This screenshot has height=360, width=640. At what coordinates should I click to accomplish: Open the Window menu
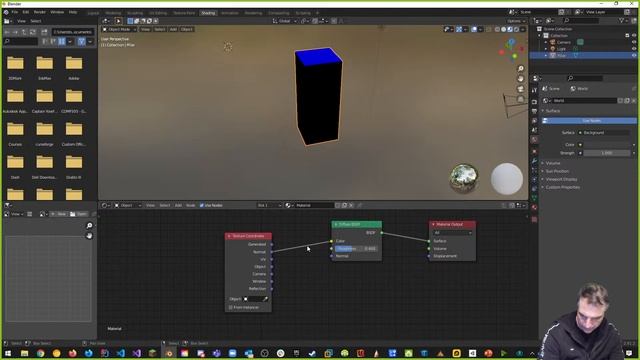[x=57, y=12]
